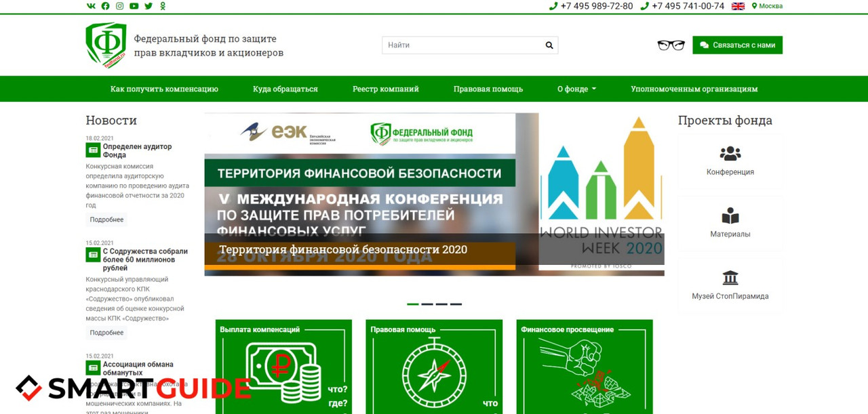Click caption Территория финансовой безопасности 2020
This screenshot has width=868, height=414.
tap(343, 249)
